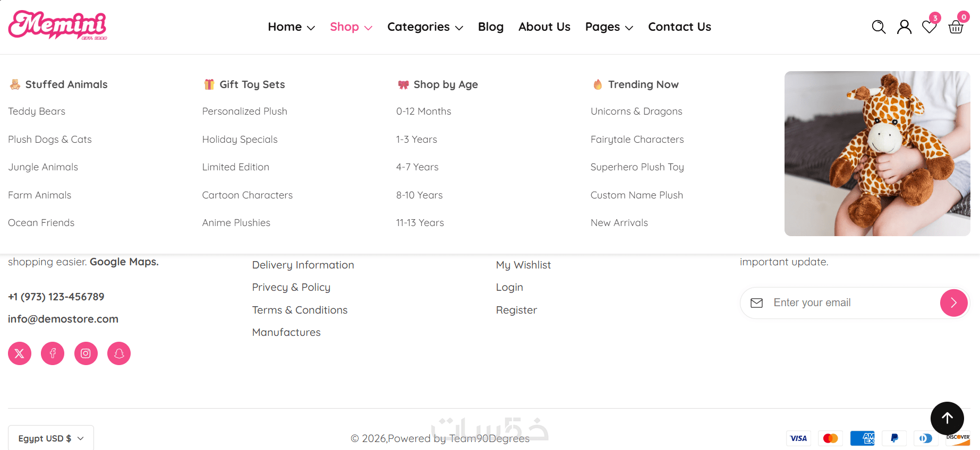This screenshot has width=980, height=450.
Task: Open the Facebook social icon
Action: point(53,353)
